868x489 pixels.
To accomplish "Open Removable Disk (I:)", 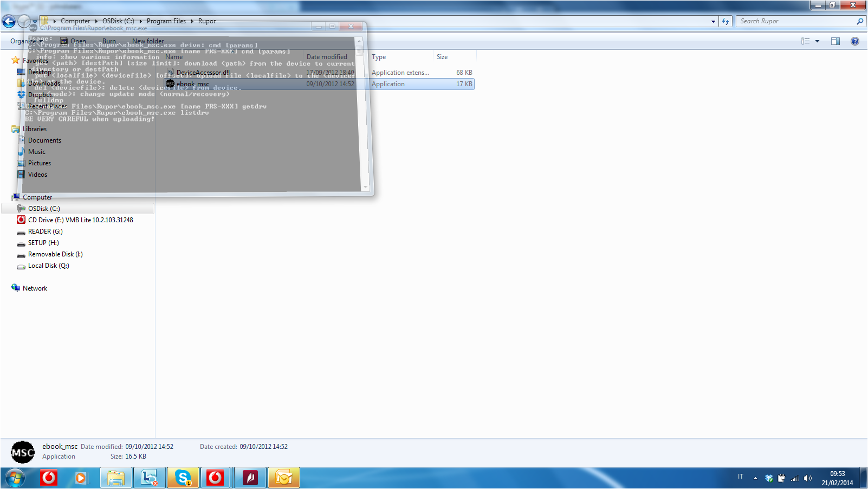I will click(55, 254).
